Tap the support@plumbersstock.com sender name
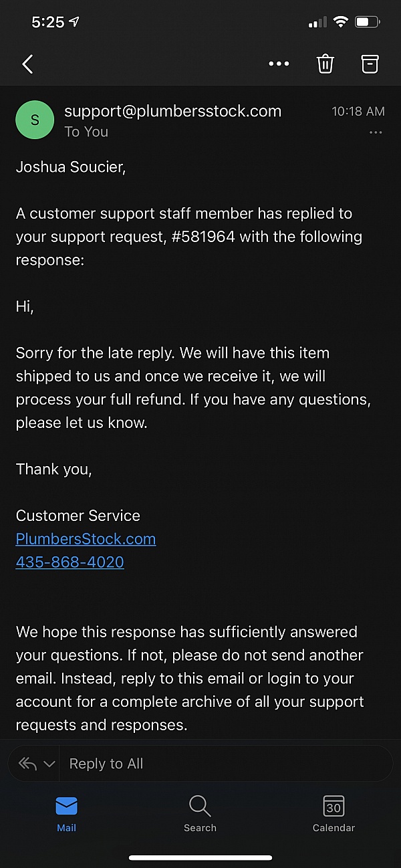Image resolution: width=401 pixels, height=868 pixels. 172,111
